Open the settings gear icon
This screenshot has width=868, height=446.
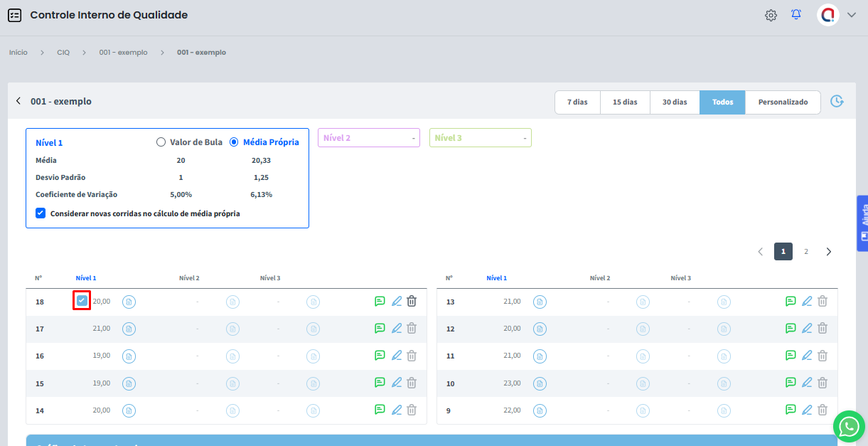tap(771, 15)
